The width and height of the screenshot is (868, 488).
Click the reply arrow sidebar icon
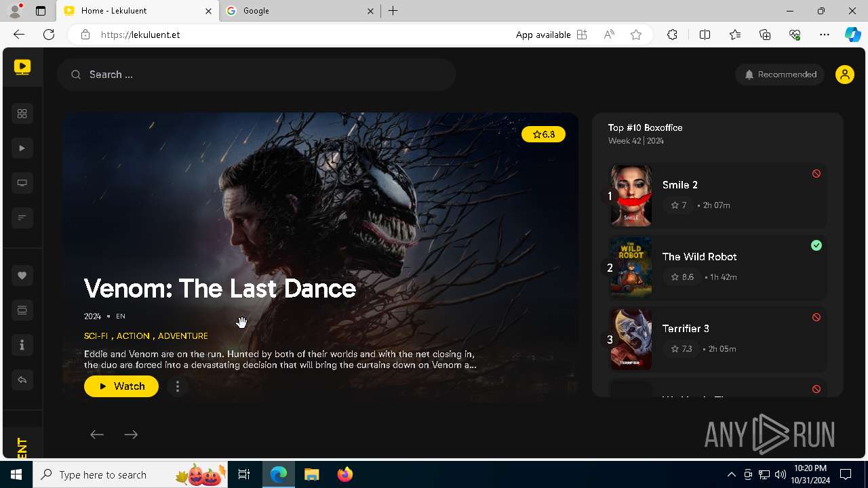(x=22, y=380)
